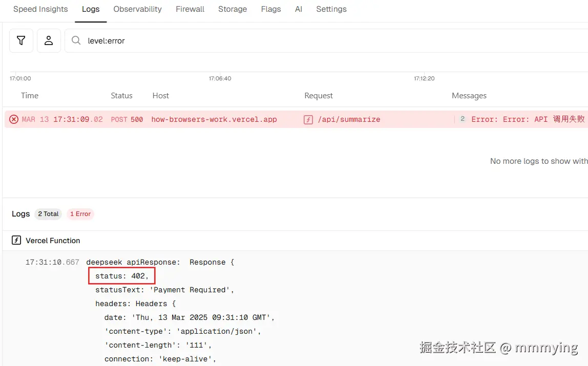The image size is (588, 366).
Task: Click the connection 'keep-alive' line
Action: tap(160, 359)
